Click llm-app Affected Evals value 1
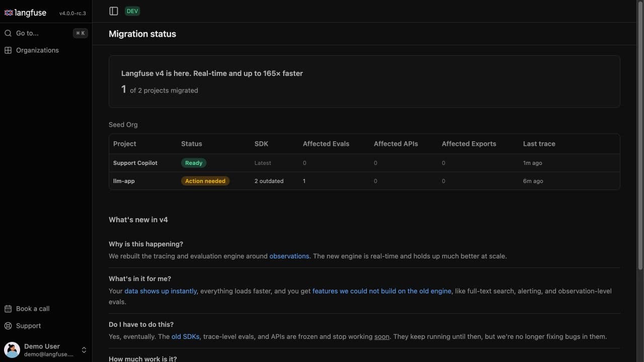Screen dimensions: 644x362 pyautogui.click(x=304, y=181)
